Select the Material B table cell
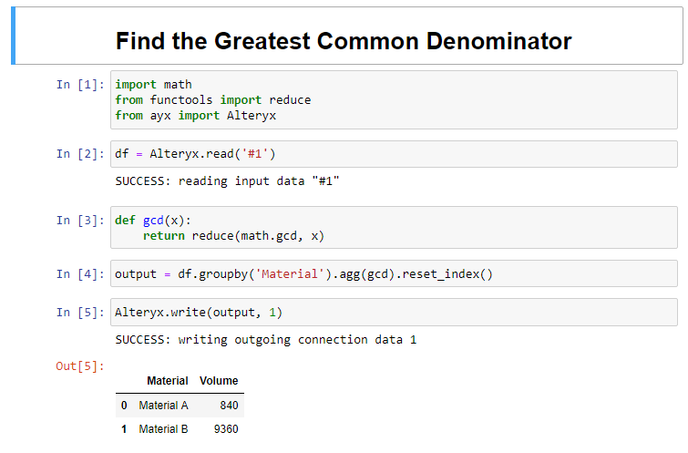Image resolution: width=688 pixels, height=453 pixels. 164,429
